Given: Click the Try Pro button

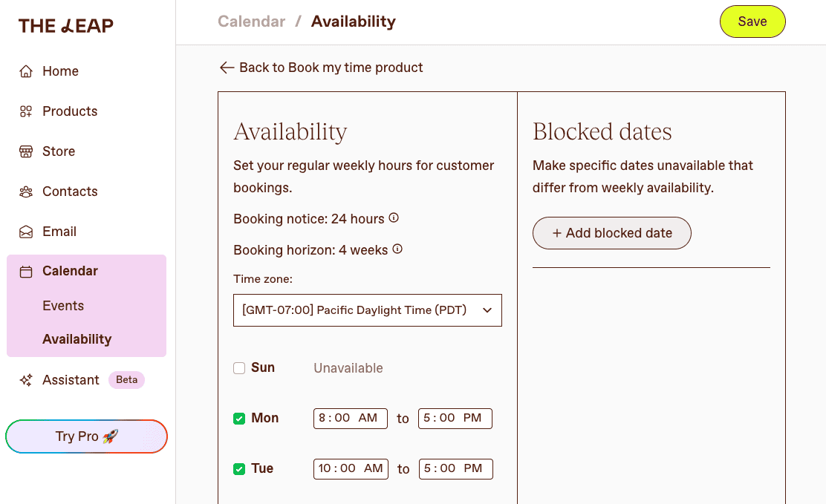Looking at the screenshot, I should (86, 436).
